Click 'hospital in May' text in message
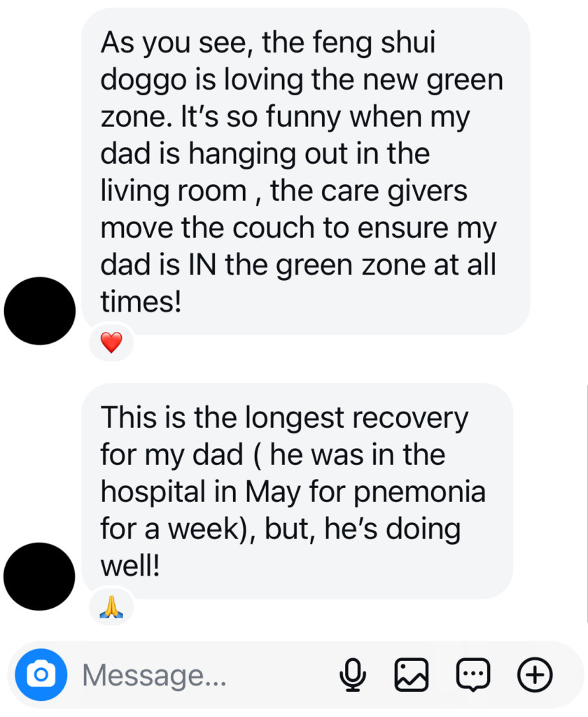This screenshot has height=717, width=588. pyautogui.click(x=201, y=493)
